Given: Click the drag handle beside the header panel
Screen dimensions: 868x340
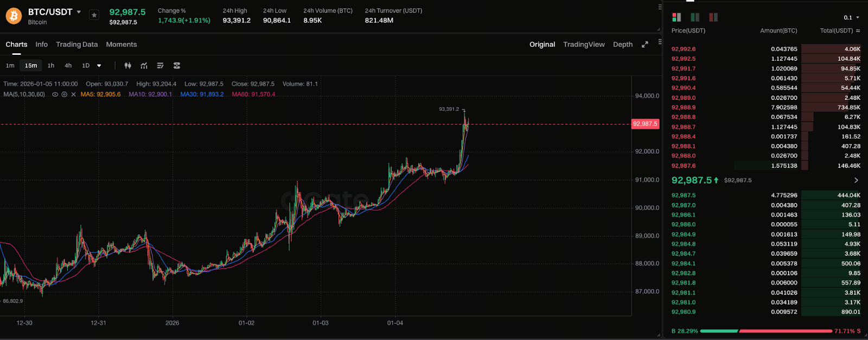Looking at the screenshot, I should (660, 7).
